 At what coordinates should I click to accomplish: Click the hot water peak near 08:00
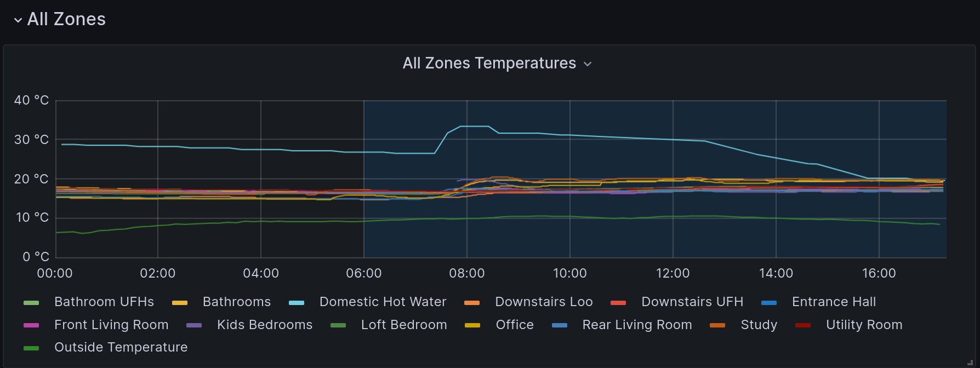[x=475, y=127]
